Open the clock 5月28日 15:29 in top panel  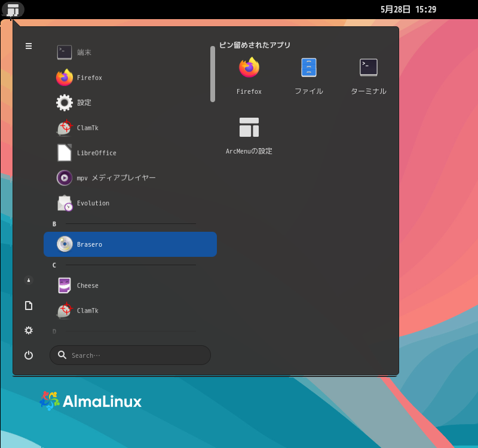click(408, 10)
